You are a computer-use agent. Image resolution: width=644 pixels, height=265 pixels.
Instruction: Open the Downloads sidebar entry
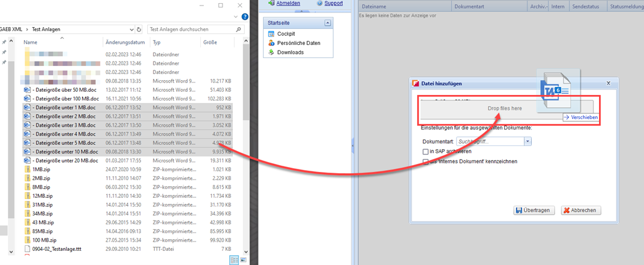click(290, 52)
